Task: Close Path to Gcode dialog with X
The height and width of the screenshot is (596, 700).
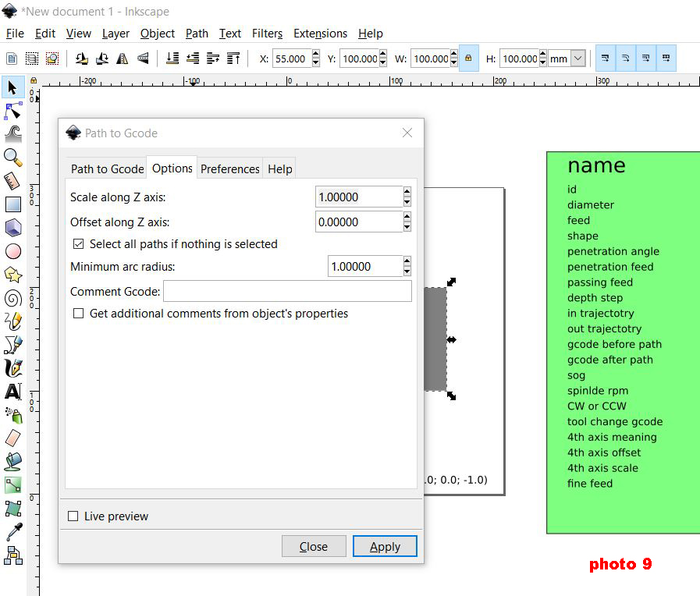Action: click(407, 133)
